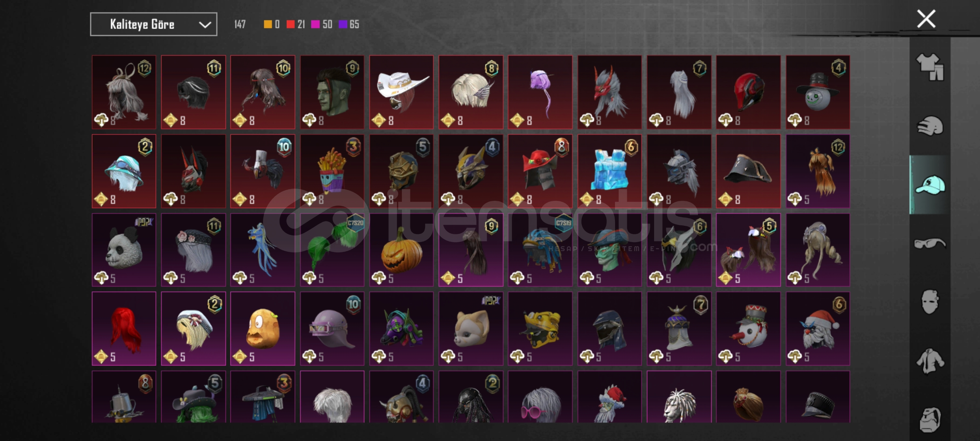Select the ice block vest item

pos(610,171)
